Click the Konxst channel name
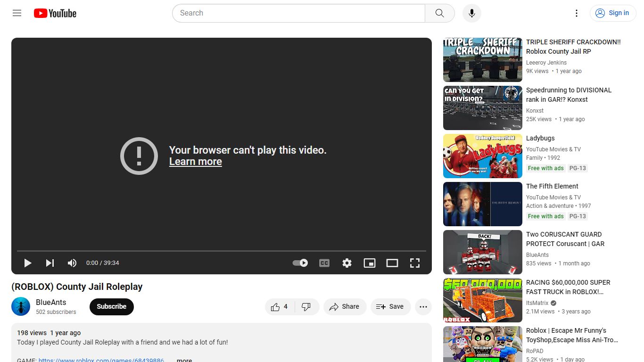The image size is (644, 362). (535, 111)
